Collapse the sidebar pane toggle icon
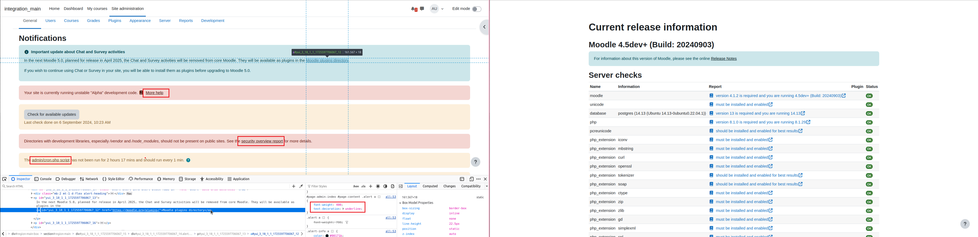The height and width of the screenshot is (237, 980). coord(400,186)
